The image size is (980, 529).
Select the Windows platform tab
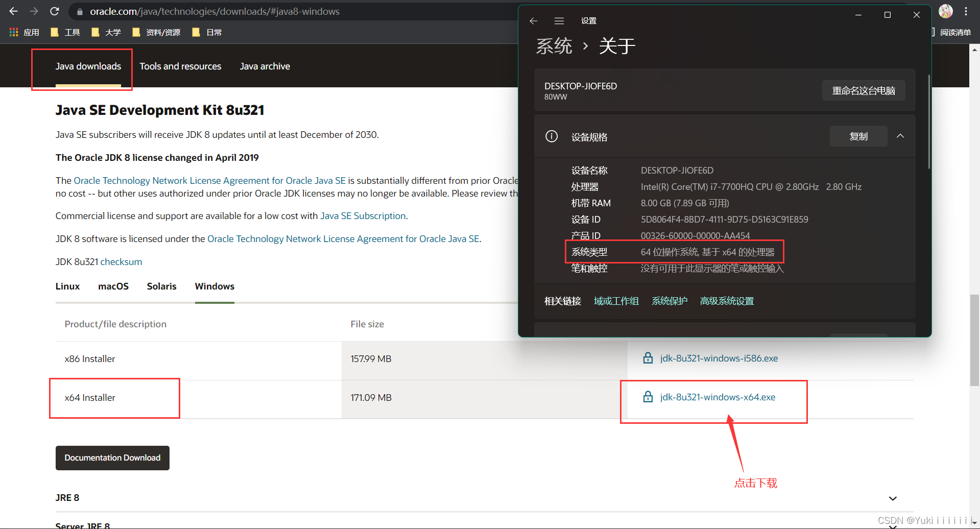click(214, 286)
